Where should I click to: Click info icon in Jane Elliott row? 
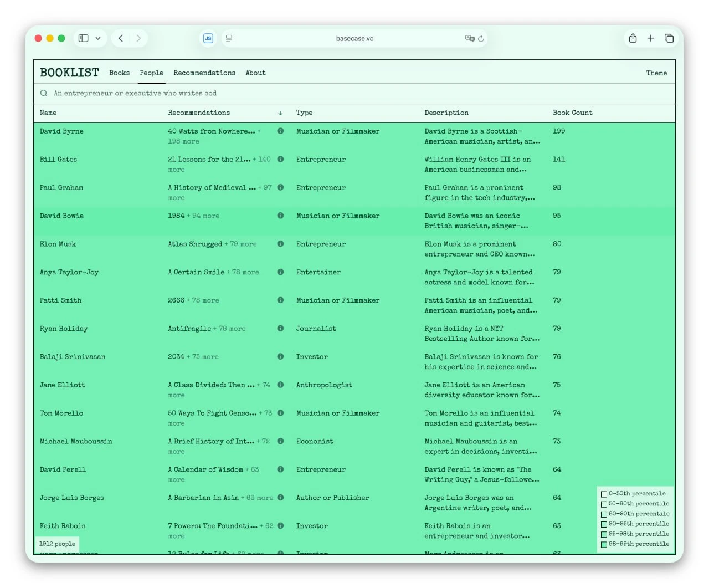point(280,385)
